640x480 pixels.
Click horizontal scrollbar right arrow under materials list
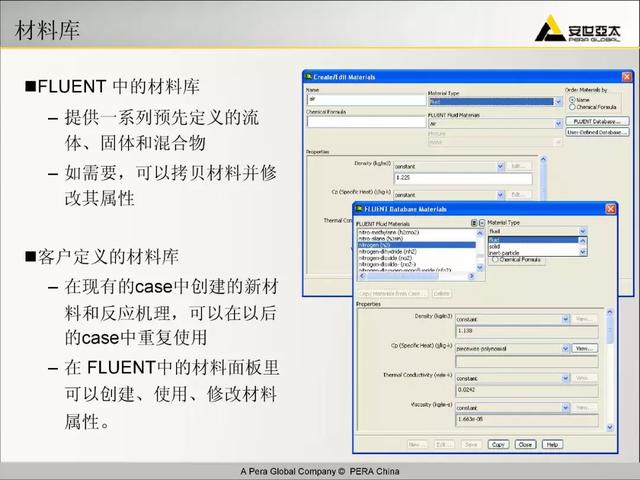471,276
